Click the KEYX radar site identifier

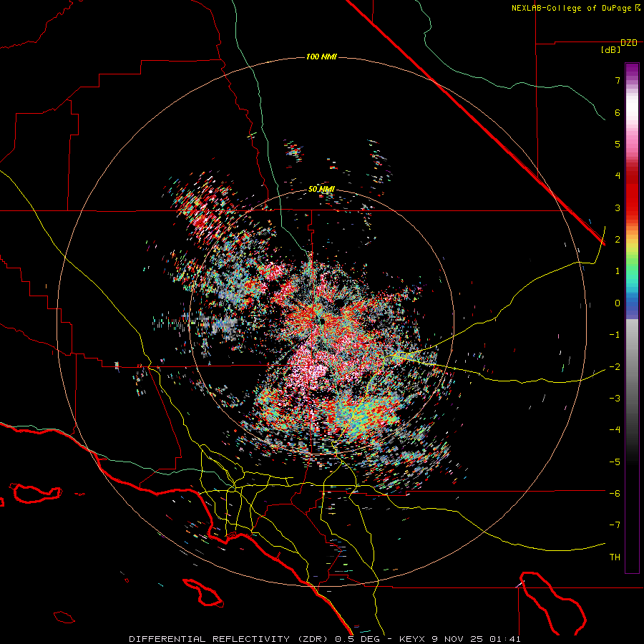[x=412, y=639]
